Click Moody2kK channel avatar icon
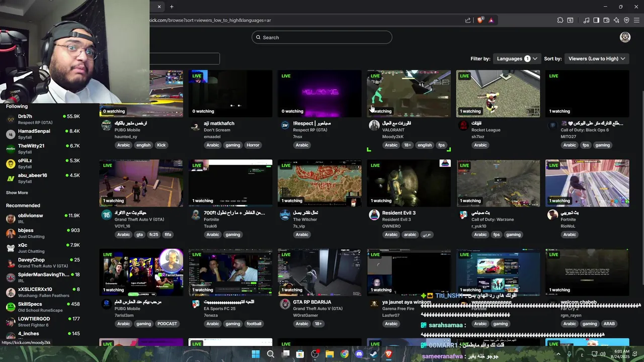The height and width of the screenshot is (362, 644). click(x=374, y=126)
